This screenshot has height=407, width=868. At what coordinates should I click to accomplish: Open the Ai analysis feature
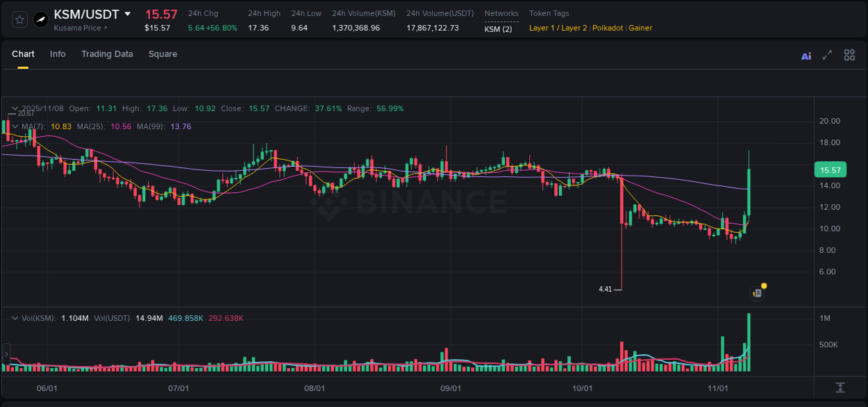click(806, 55)
